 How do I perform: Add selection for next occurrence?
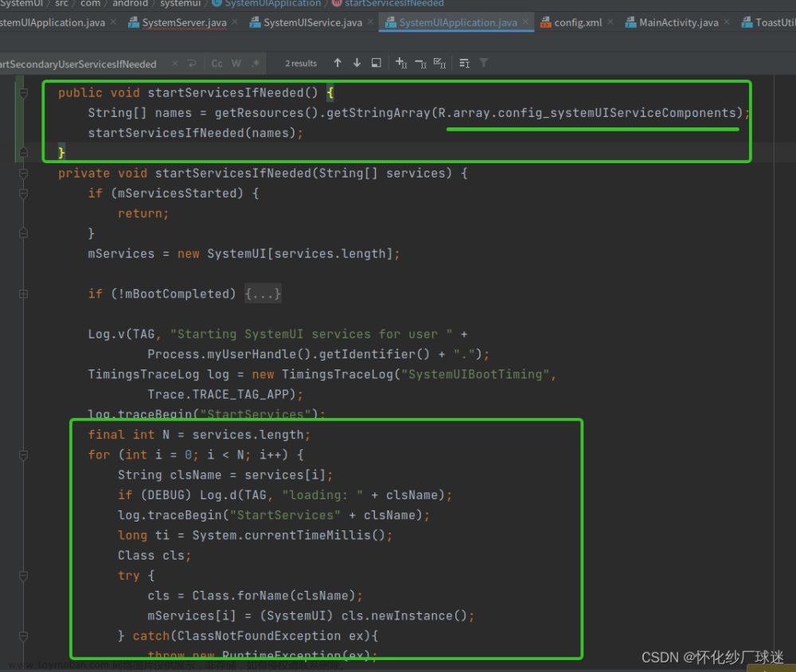[x=401, y=63]
